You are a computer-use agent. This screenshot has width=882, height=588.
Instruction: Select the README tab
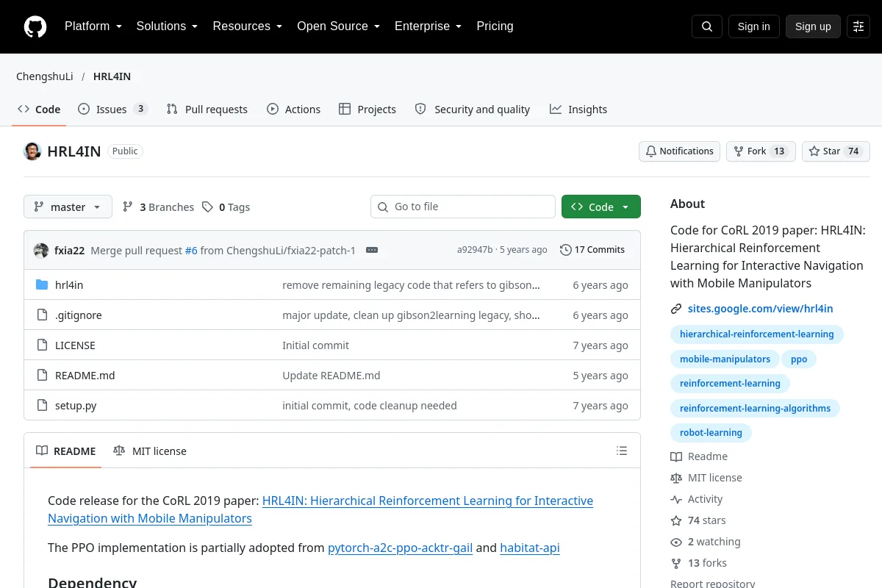66,451
